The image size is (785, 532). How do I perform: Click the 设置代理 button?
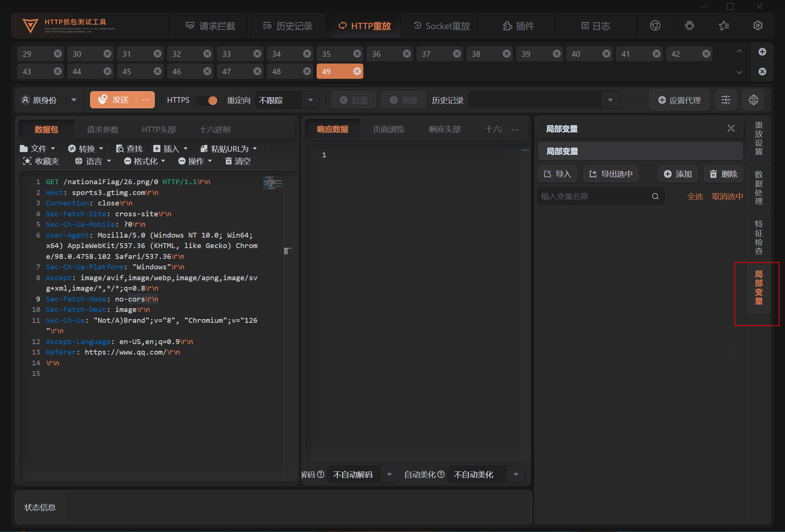pos(679,100)
